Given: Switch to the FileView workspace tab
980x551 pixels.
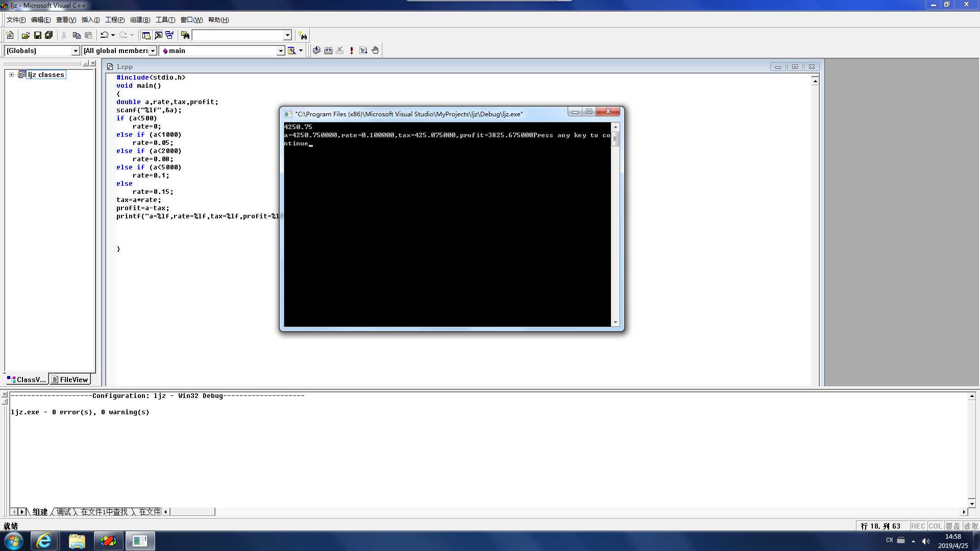Looking at the screenshot, I should [70, 380].
